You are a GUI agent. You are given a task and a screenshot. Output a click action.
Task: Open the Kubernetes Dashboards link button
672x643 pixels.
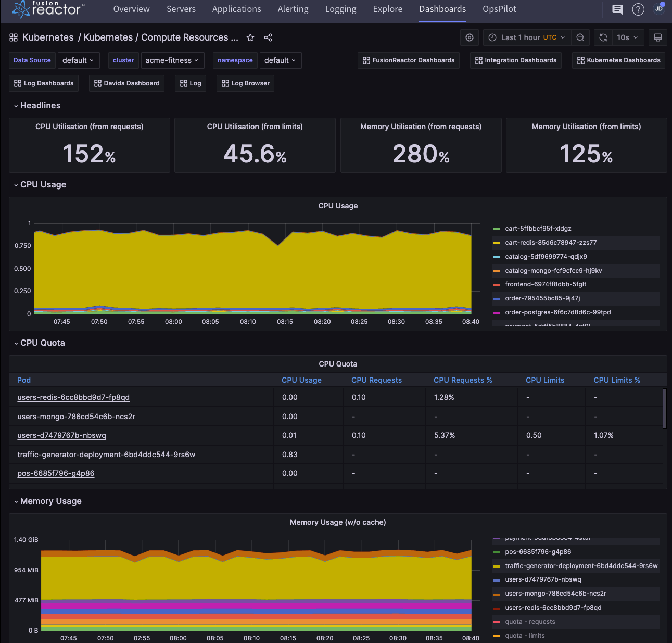coord(618,60)
